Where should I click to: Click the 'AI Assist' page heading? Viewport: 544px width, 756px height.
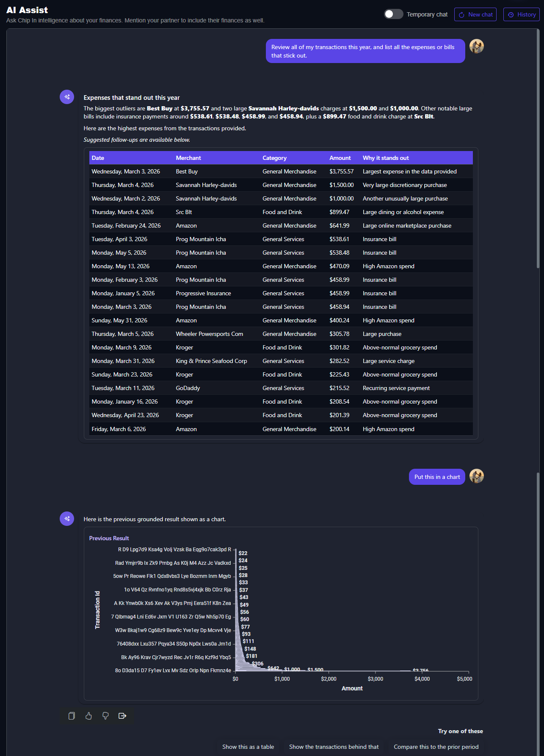pyautogui.click(x=27, y=10)
